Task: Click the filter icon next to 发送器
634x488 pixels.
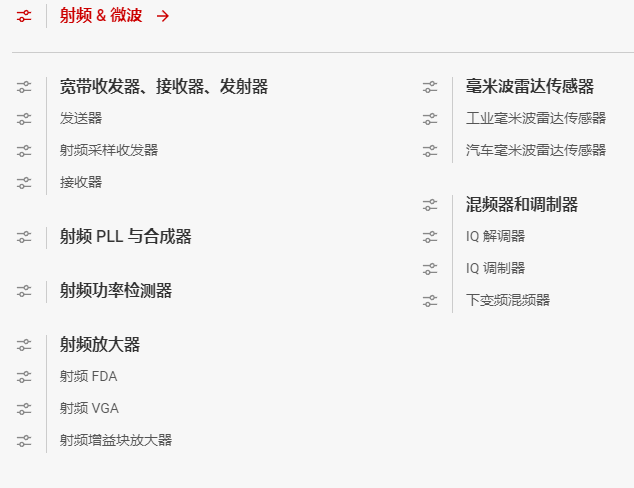Action: [24, 119]
